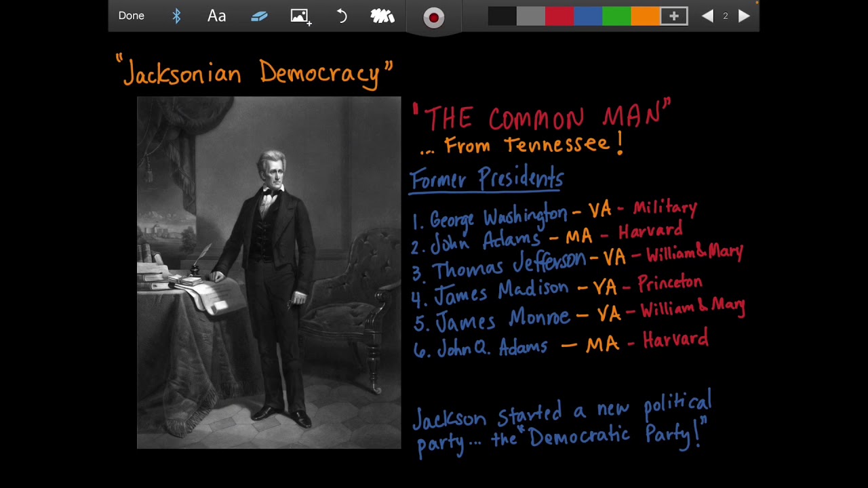Tap "Harvard" beside John Q. Adams
This screenshot has height=488, width=868.
pos(675,339)
